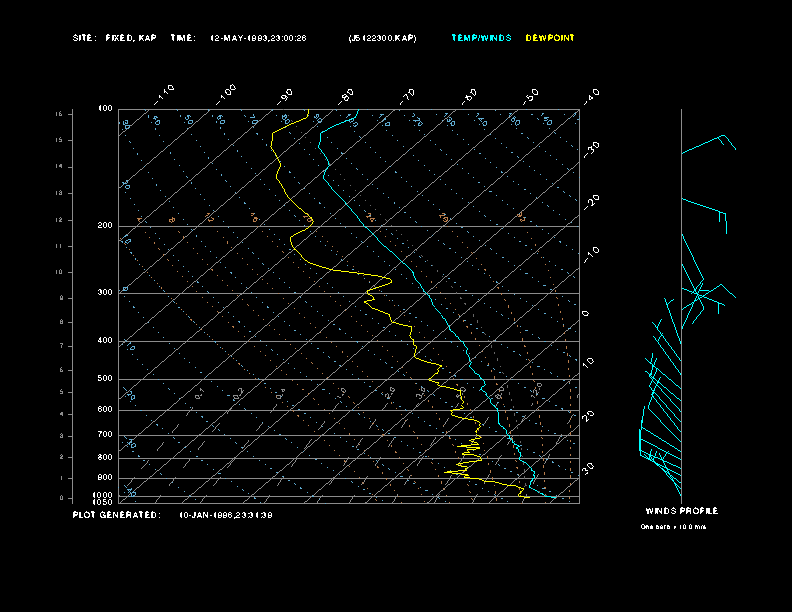Screen dimensions: 792x612
Task: Click the cyan TEMP/WINDS legend label
Action: (481, 38)
